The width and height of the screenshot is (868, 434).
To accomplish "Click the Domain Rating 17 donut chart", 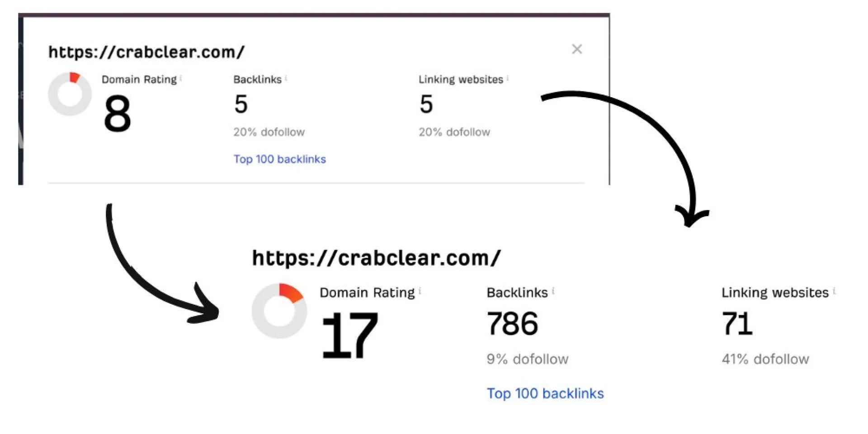I will [x=279, y=311].
